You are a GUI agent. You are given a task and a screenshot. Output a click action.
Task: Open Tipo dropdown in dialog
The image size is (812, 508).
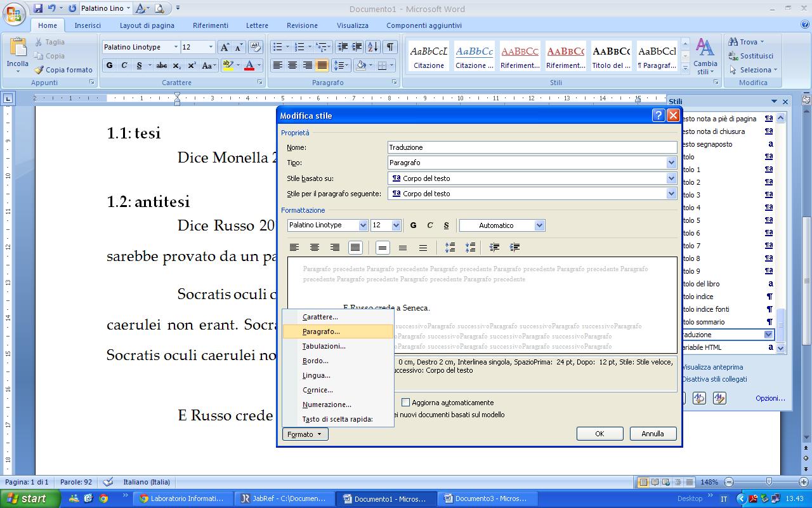pos(671,163)
